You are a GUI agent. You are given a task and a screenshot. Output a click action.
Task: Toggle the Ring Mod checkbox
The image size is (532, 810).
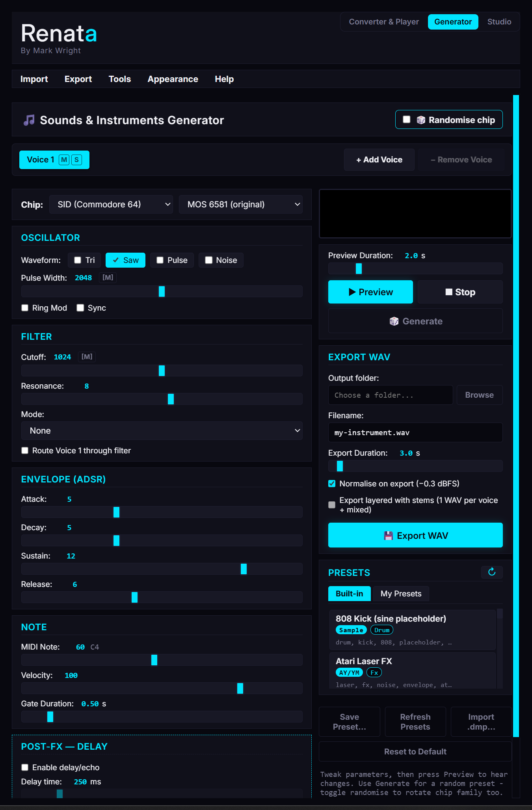pyautogui.click(x=25, y=308)
